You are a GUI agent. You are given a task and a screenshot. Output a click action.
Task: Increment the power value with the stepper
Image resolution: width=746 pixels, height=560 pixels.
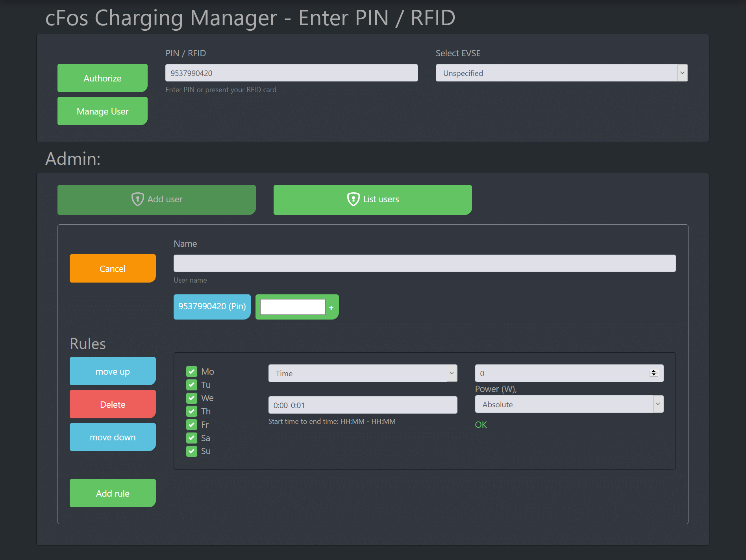(x=654, y=371)
